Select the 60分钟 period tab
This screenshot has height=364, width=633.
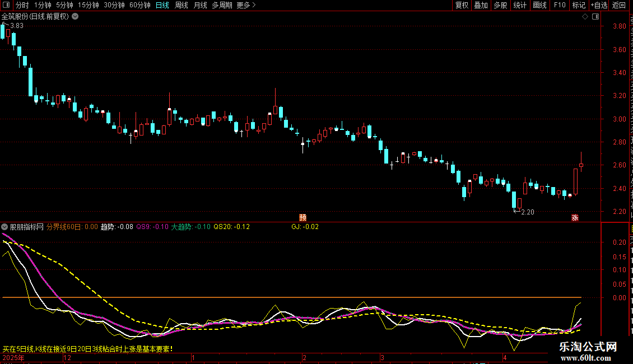coord(139,5)
